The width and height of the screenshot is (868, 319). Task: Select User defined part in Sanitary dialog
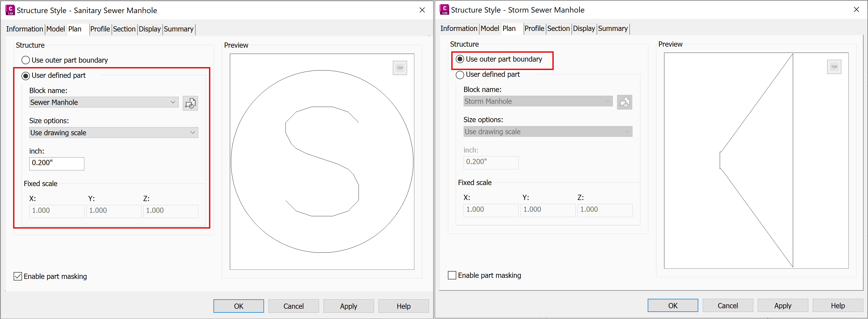click(x=54, y=75)
